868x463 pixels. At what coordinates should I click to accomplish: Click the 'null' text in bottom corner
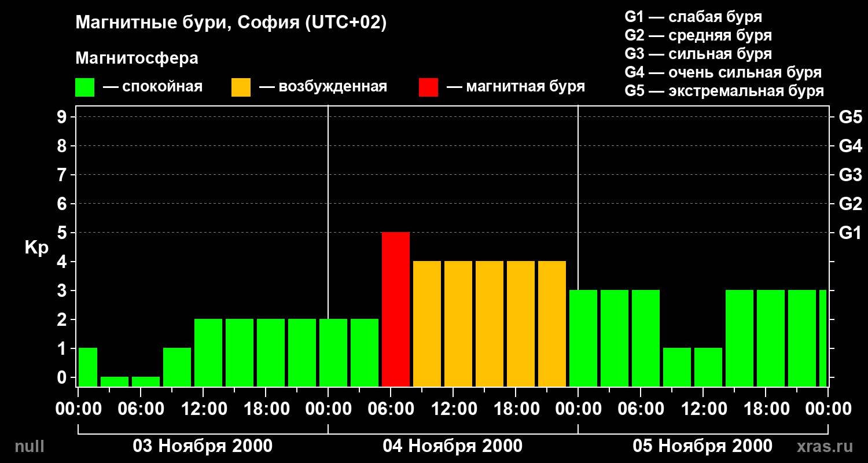30,446
